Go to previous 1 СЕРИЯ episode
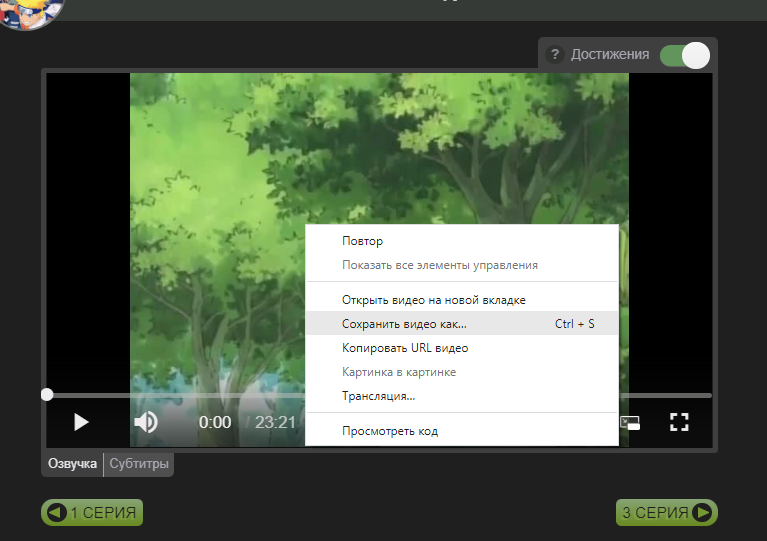Screen dimensions: 767x541 tap(92, 513)
